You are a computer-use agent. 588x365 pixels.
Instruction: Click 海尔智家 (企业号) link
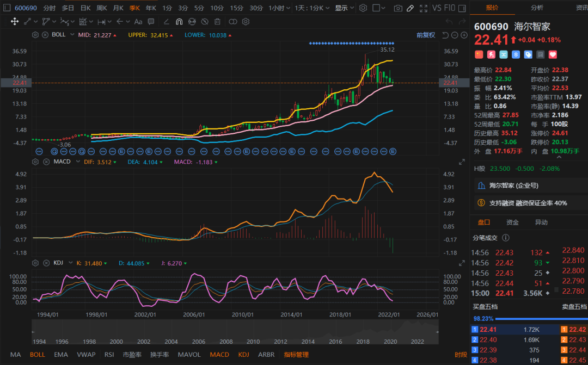tap(513, 185)
